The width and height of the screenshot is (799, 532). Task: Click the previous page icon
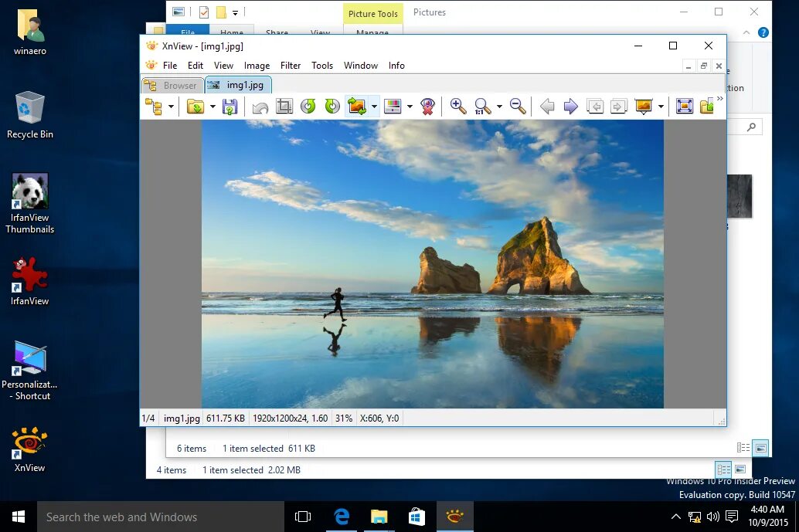(595, 107)
